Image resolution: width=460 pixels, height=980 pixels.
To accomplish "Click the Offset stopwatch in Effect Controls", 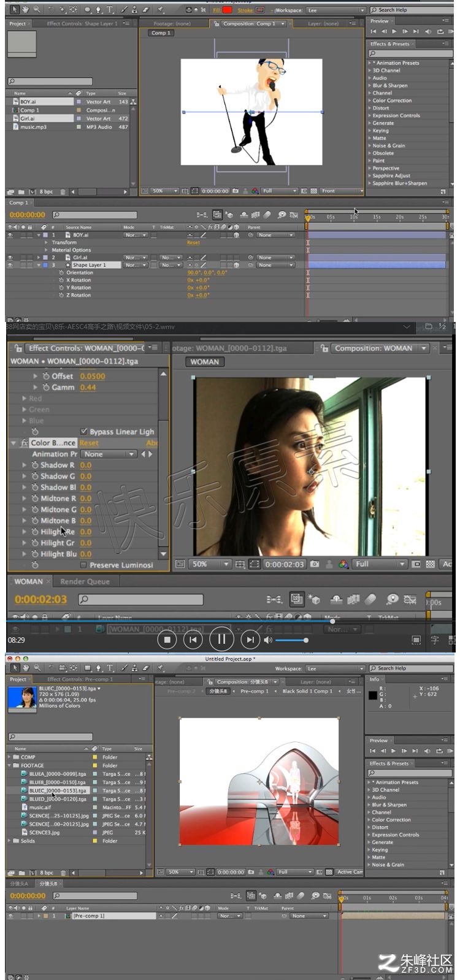I will click(x=45, y=376).
